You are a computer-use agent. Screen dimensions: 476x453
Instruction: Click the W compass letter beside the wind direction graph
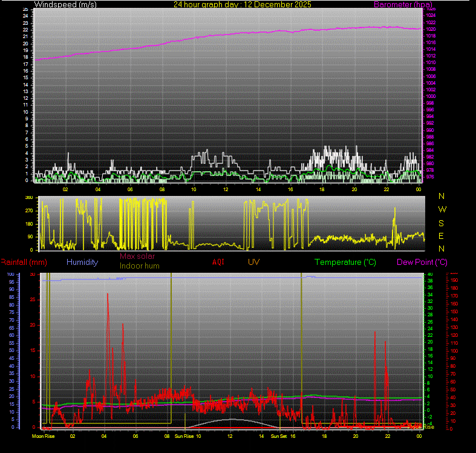(442, 209)
